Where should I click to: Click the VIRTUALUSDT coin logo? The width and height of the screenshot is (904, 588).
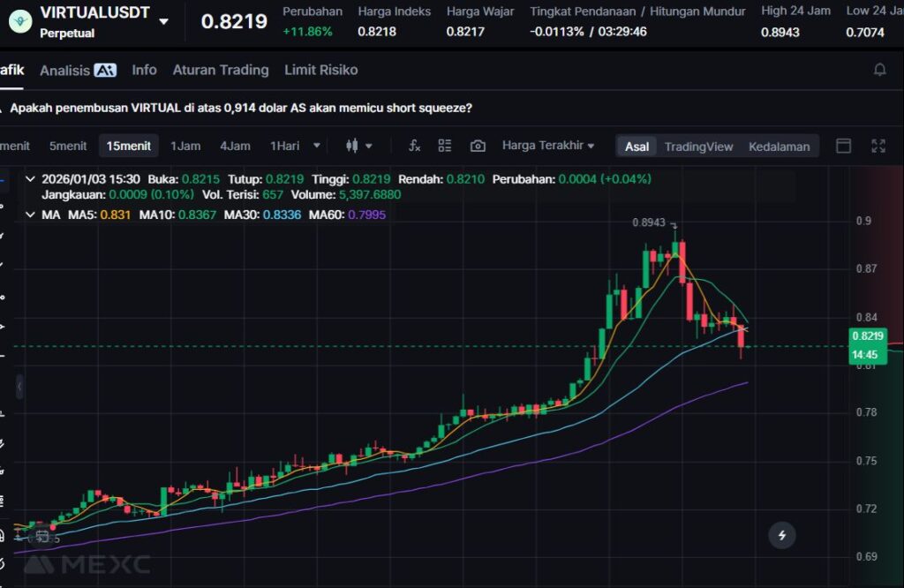(19, 21)
